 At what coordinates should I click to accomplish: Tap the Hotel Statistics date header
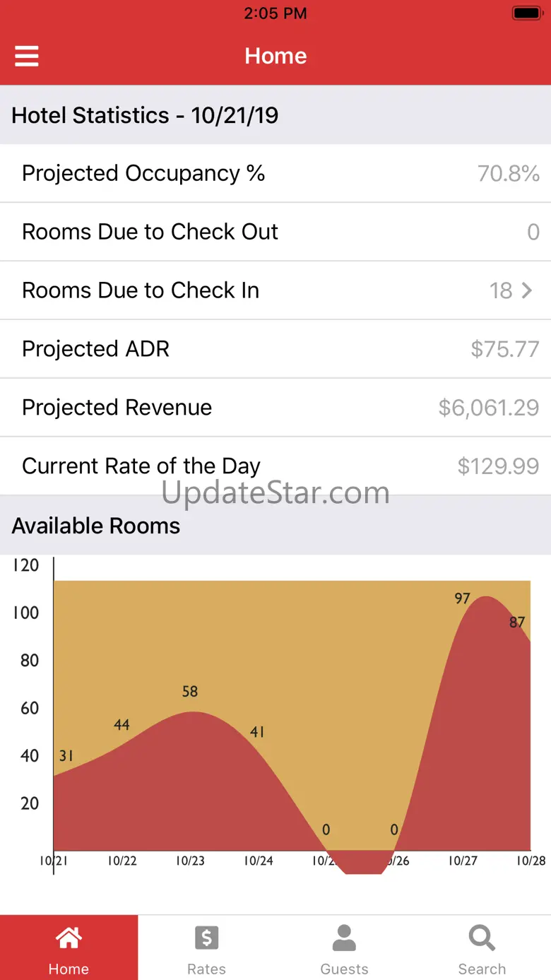coord(145,115)
